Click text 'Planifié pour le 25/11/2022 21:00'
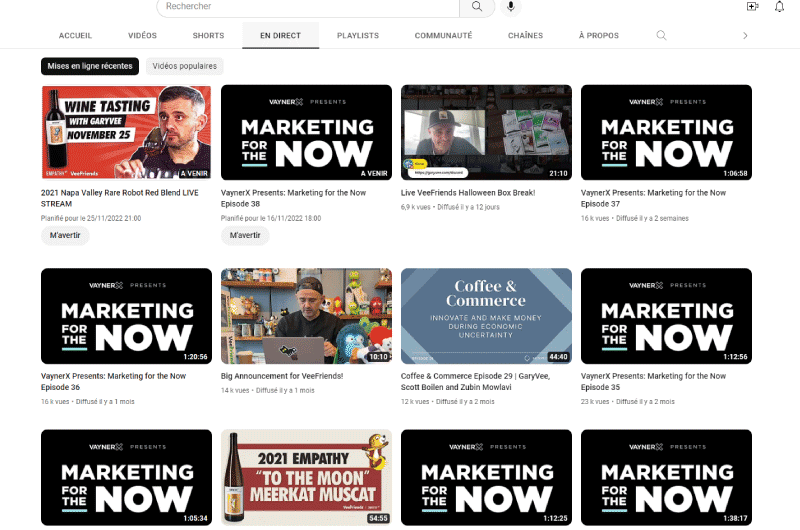This screenshot has width=800, height=530. pos(91,218)
